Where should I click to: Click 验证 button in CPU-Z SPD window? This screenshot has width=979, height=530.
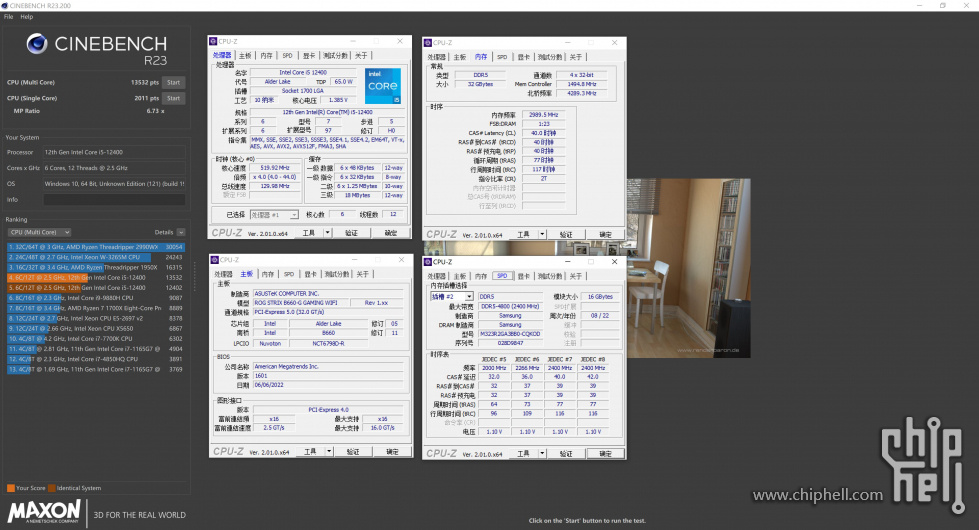(x=566, y=453)
